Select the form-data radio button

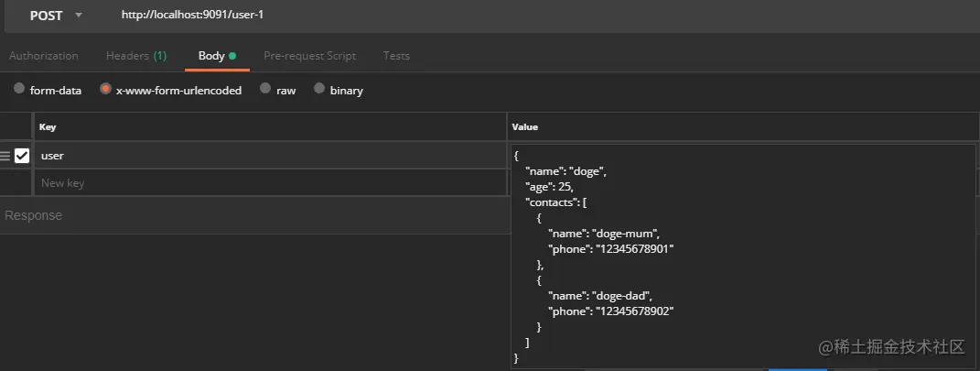18,89
